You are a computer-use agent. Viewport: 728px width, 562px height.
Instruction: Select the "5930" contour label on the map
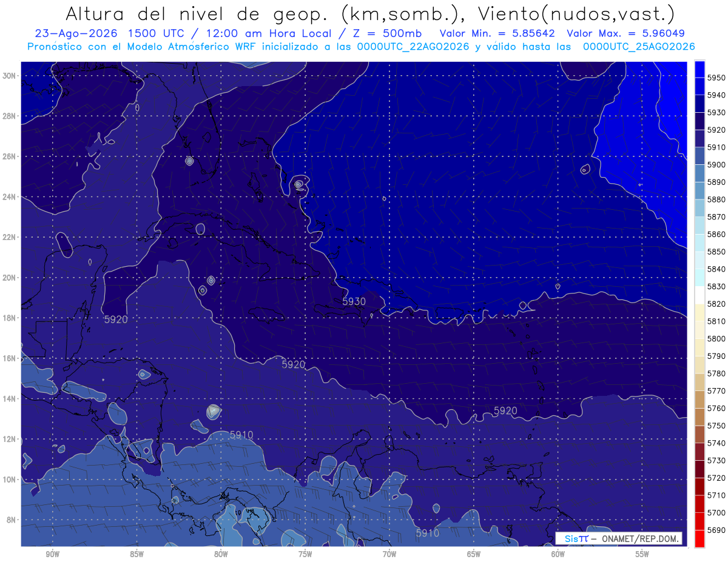(354, 301)
